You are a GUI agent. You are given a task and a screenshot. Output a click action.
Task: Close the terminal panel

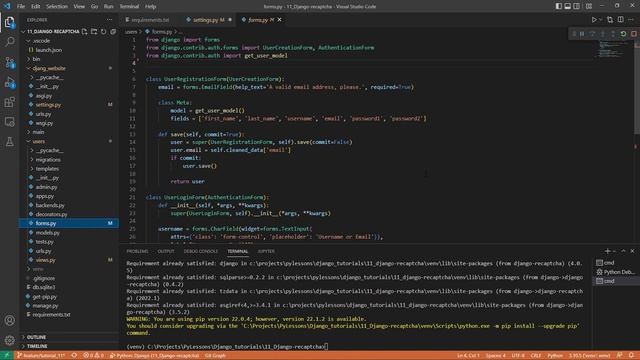click(x=633, y=251)
